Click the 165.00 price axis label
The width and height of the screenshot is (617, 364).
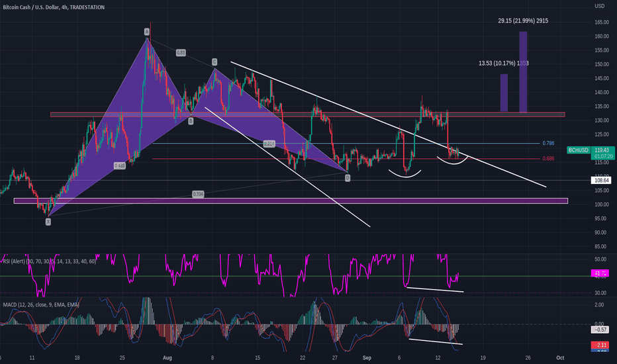click(x=601, y=23)
